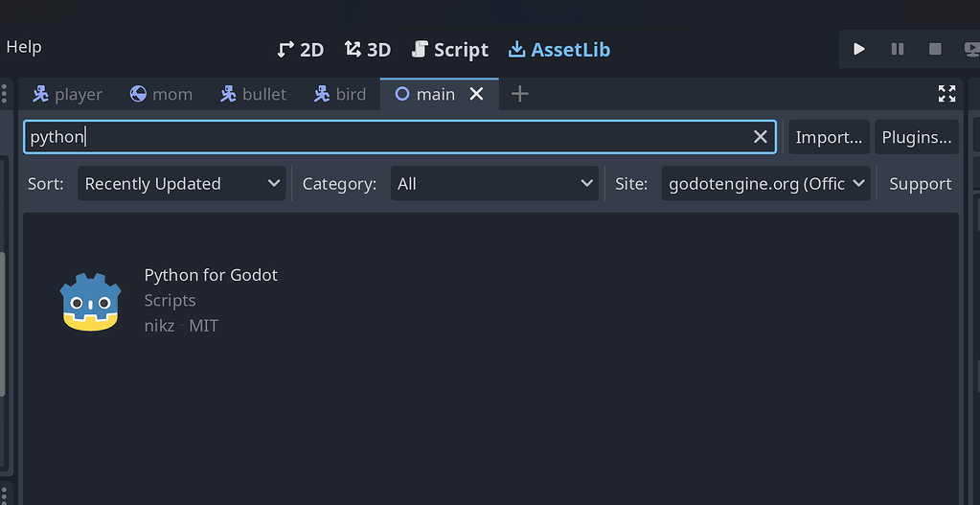Image resolution: width=980 pixels, height=505 pixels.
Task: Pause the running project
Action: pos(898,49)
